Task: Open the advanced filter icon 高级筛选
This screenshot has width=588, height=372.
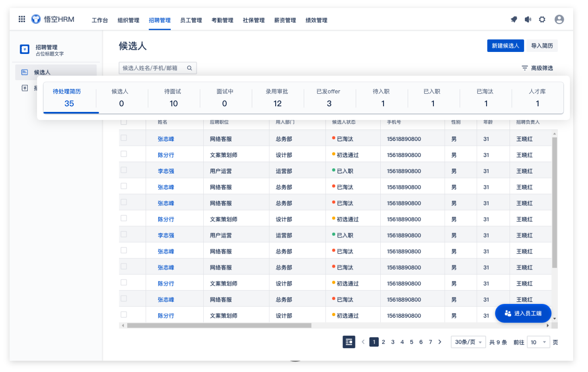Action: (x=524, y=68)
